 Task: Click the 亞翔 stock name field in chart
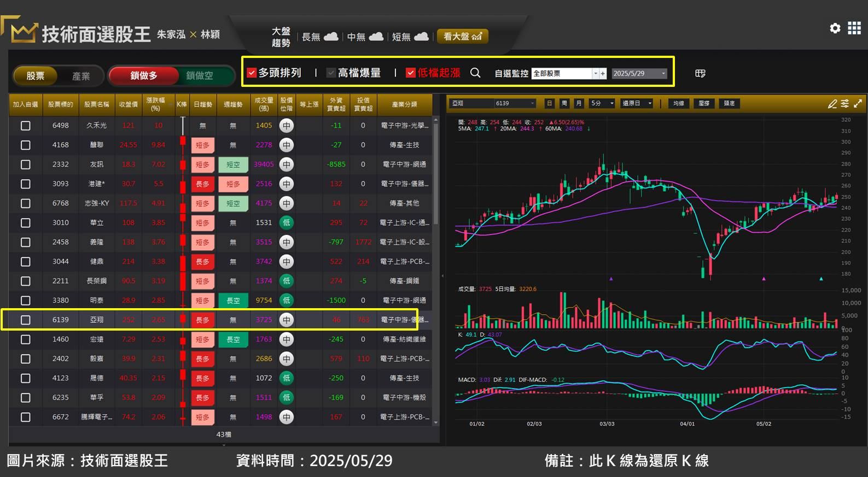[x=471, y=103]
